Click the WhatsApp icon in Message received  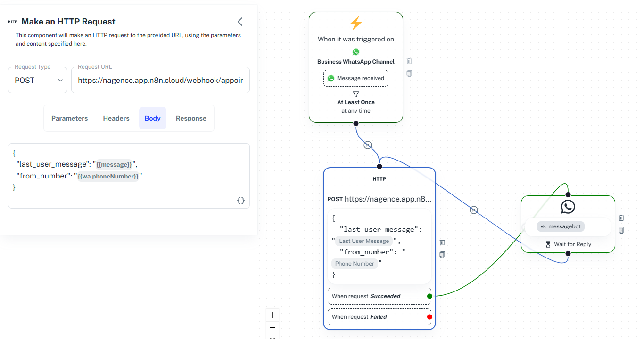point(331,78)
